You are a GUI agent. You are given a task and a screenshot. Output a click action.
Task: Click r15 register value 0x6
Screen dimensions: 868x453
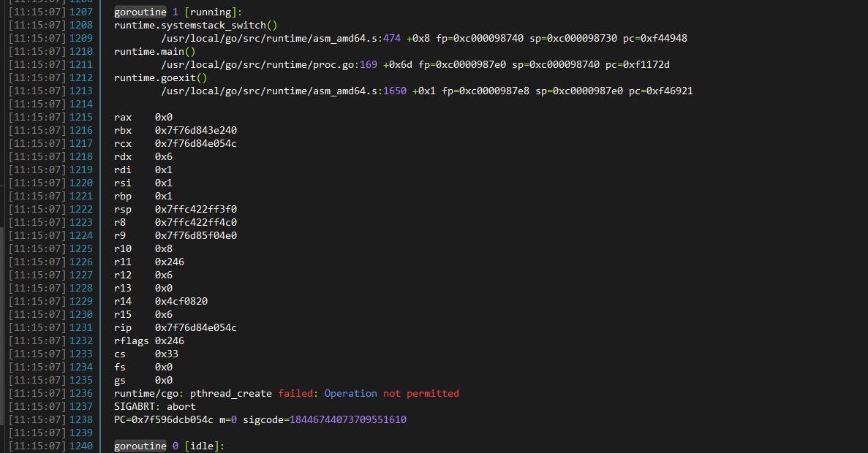164,314
